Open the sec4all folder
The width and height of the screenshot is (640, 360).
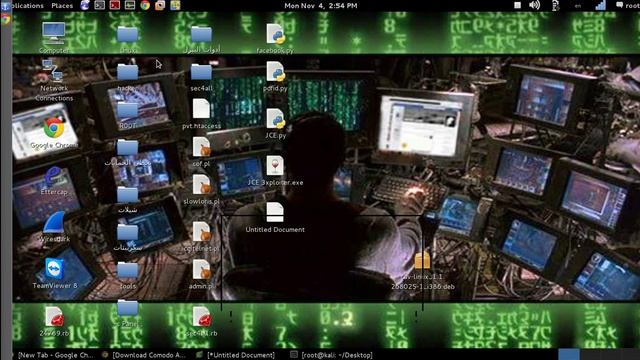(x=201, y=72)
